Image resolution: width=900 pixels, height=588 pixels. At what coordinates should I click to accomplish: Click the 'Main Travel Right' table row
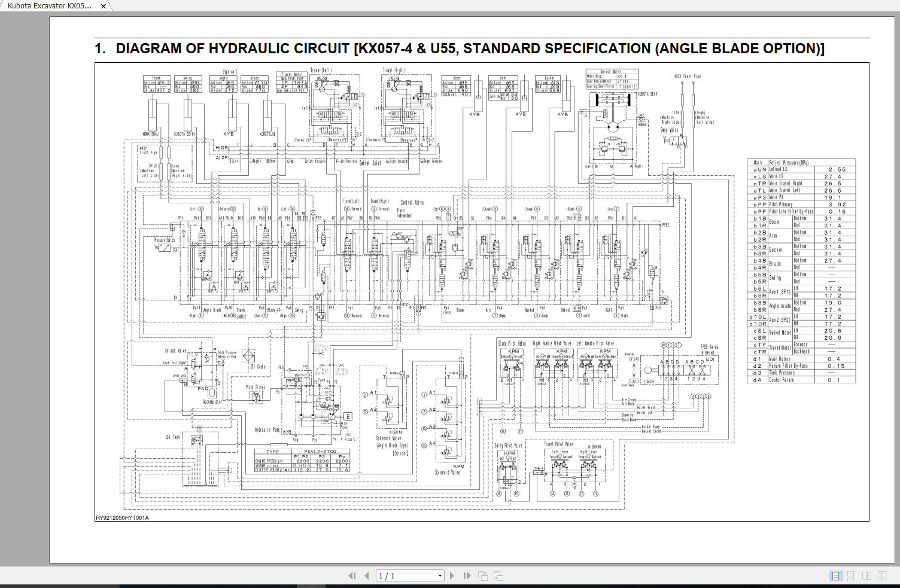801,183
